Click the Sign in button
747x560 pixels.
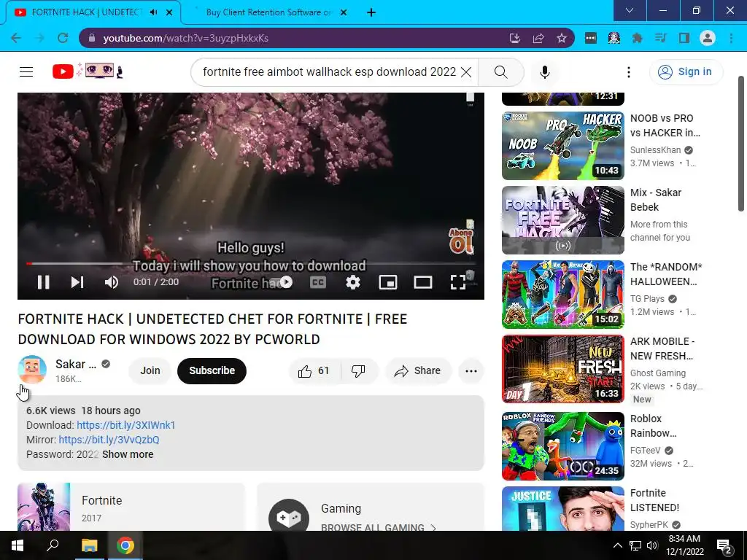[686, 72]
